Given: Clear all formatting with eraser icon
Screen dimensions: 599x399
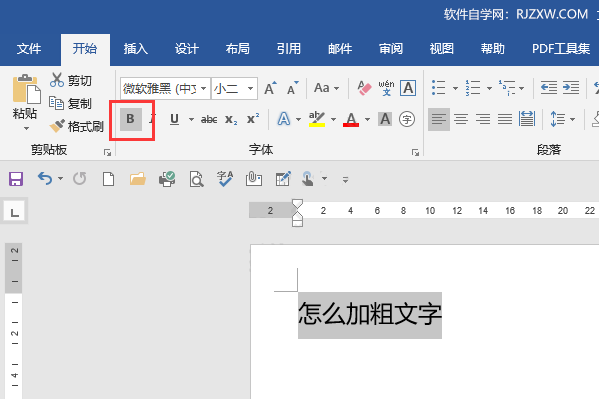Looking at the screenshot, I should 364,88.
